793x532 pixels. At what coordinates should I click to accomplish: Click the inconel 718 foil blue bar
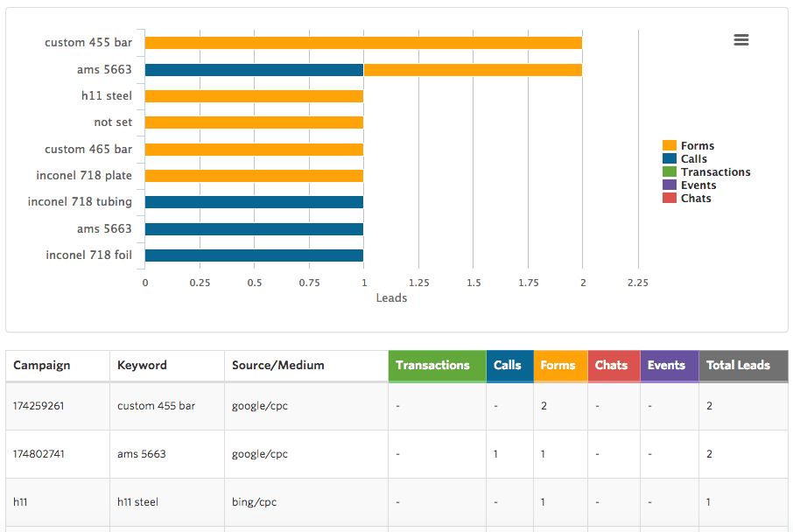254,255
